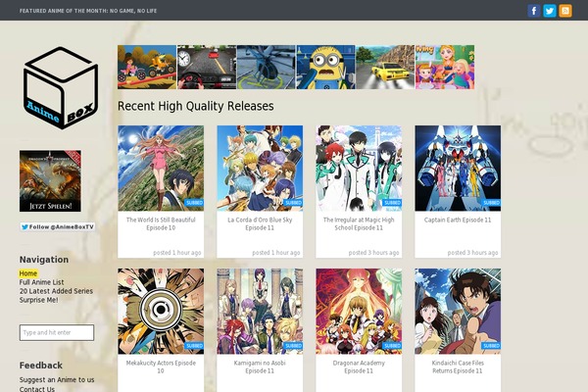Open La Corda d'Oro Blue Sky thumbnail
Image resolution: width=588 pixels, height=392 pixels.
tap(260, 168)
